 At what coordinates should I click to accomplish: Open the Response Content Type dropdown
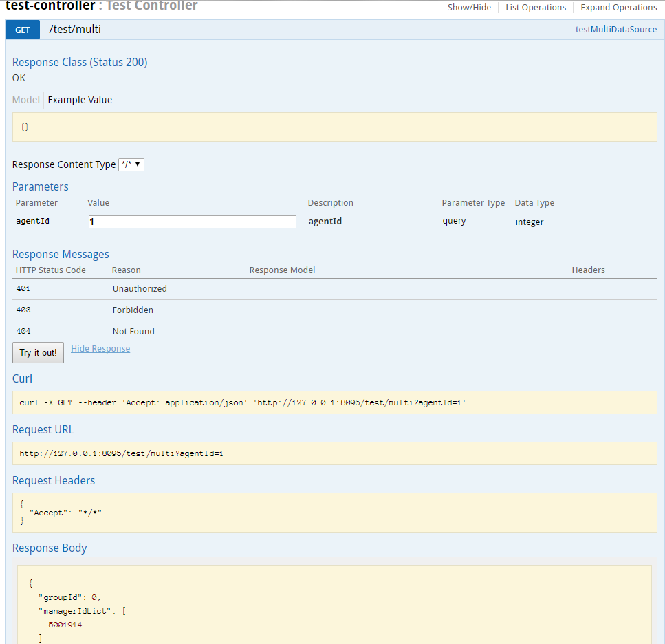coord(131,164)
